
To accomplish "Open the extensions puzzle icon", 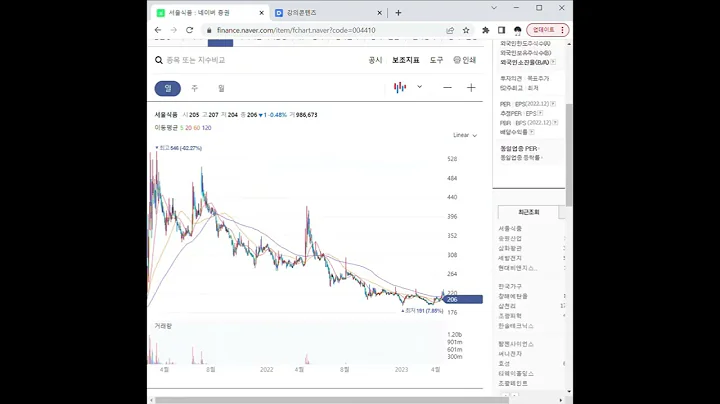I will (x=485, y=30).
